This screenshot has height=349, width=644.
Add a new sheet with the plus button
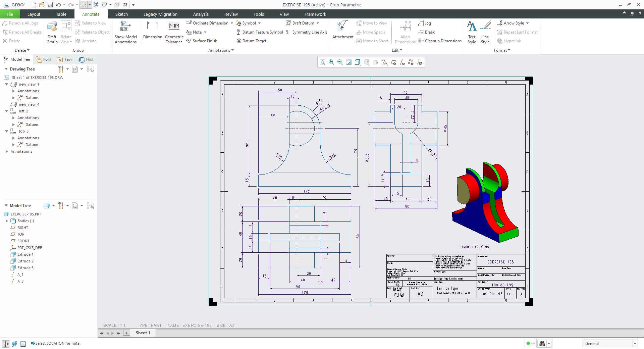126,333
